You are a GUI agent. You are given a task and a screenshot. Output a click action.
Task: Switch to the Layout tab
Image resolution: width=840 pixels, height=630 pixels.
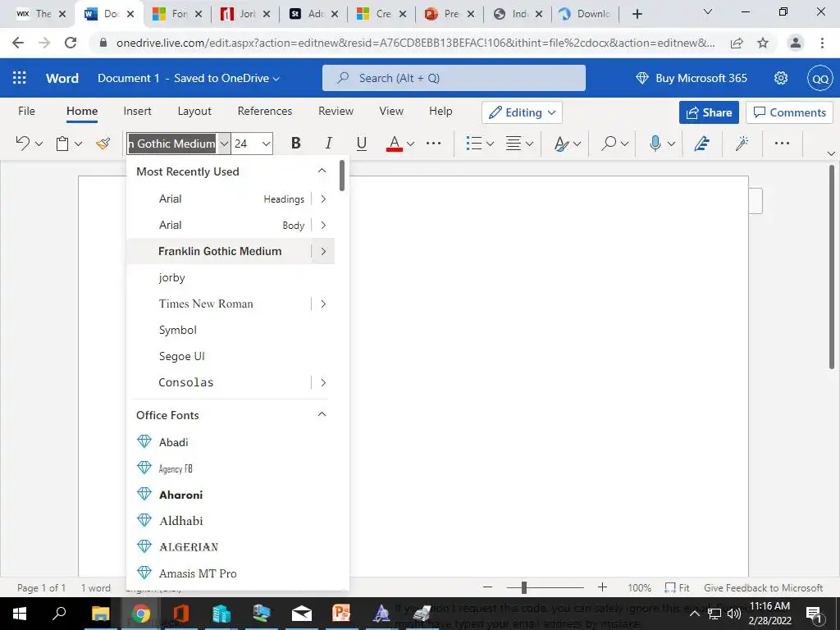(x=194, y=111)
